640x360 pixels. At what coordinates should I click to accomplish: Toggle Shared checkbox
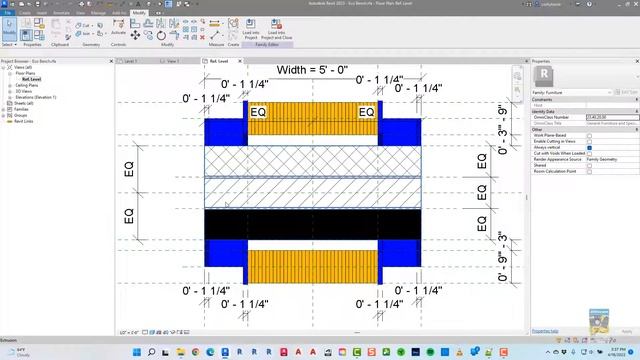589,165
